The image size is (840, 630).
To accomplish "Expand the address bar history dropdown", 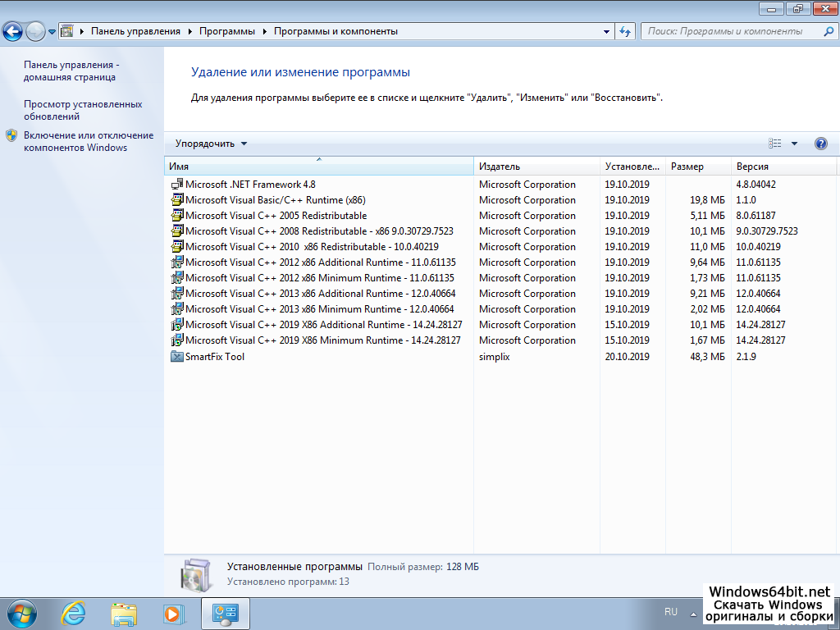I will click(x=606, y=31).
